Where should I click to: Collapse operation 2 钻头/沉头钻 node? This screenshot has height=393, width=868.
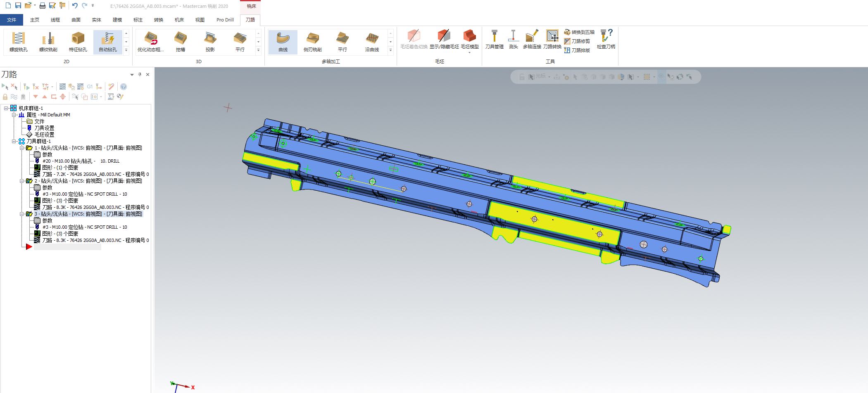coord(22,181)
